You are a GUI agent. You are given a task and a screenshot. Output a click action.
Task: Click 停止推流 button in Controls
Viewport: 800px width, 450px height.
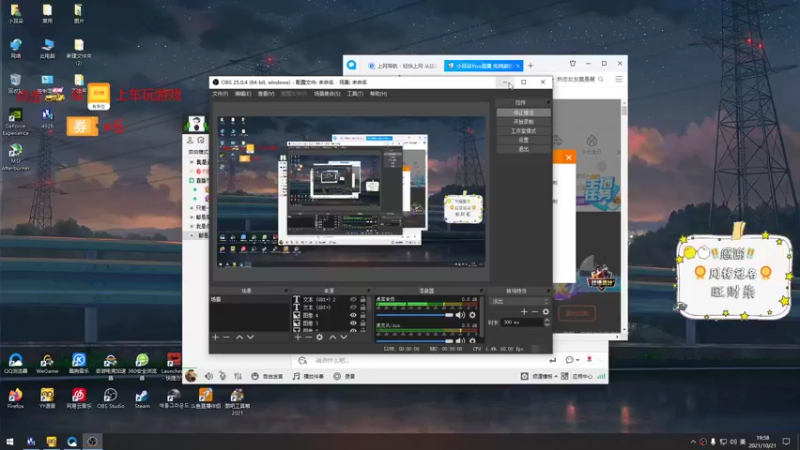click(x=523, y=112)
